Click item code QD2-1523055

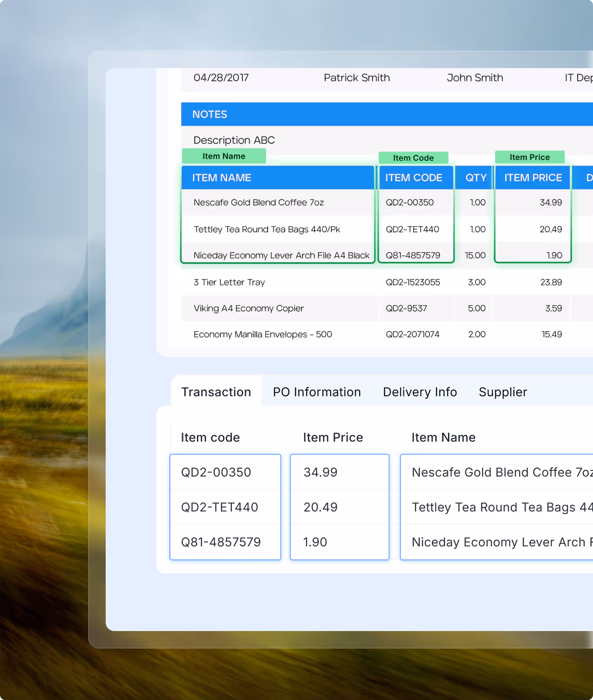tap(413, 282)
